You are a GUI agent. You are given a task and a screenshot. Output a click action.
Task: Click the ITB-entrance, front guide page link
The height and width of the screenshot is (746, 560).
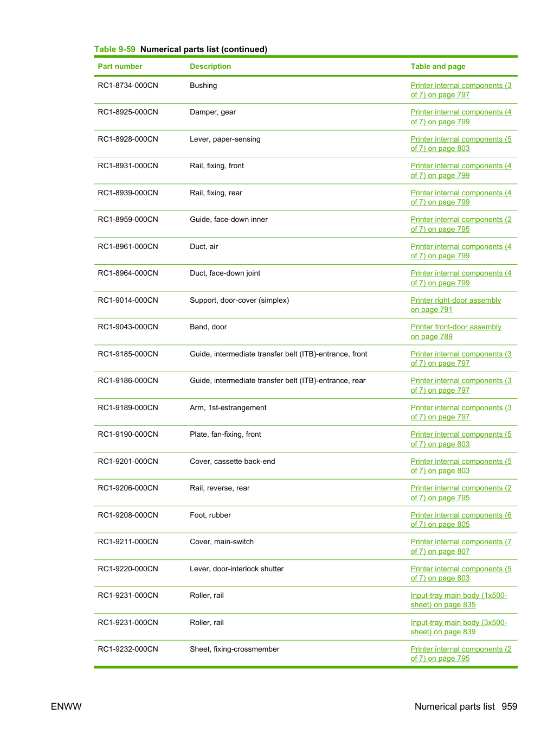(461, 359)
